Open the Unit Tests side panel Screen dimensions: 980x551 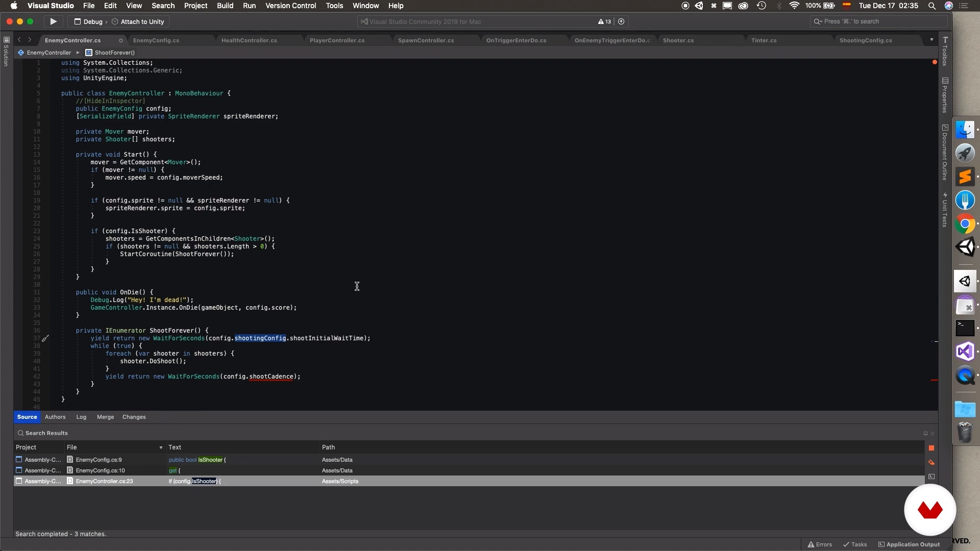click(x=945, y=210)
